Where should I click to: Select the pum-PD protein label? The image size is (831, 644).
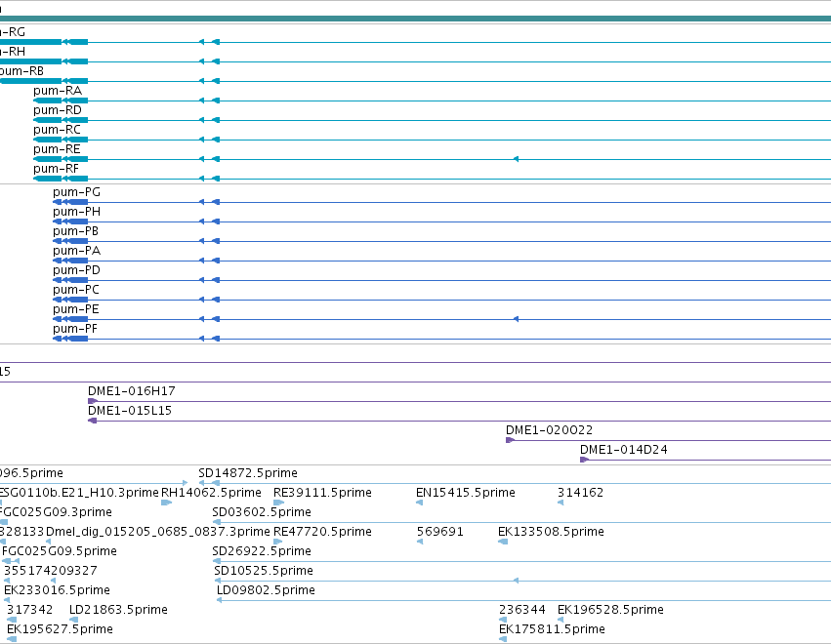coord(77,270)
